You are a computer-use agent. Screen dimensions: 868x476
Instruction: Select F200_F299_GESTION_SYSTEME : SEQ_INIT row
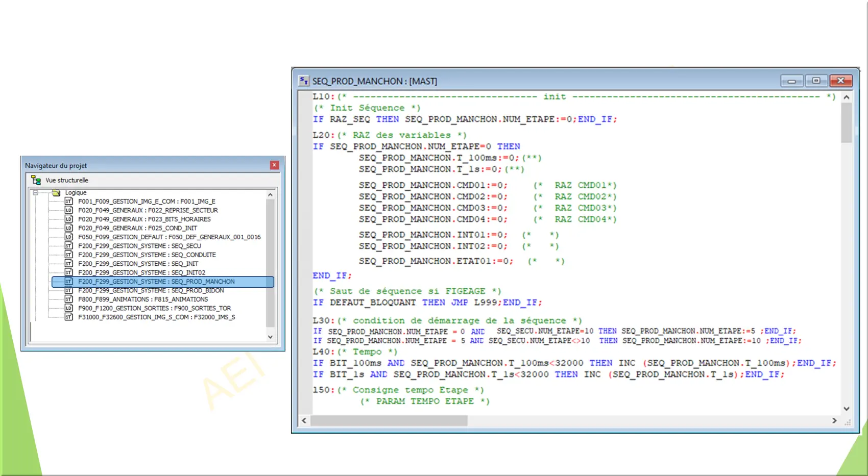click(x=138, y=264)
